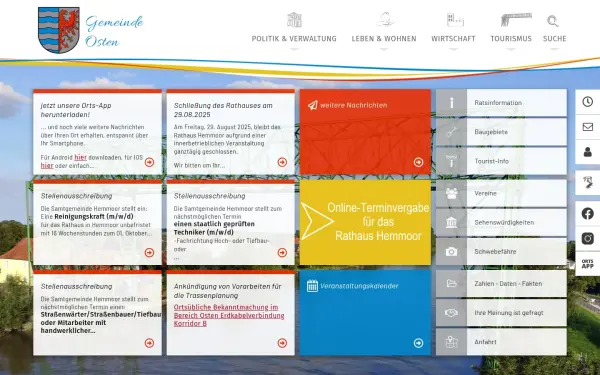Open Suche in the navigation
Screen dimensions: 600x375
(x=554, y=39)
